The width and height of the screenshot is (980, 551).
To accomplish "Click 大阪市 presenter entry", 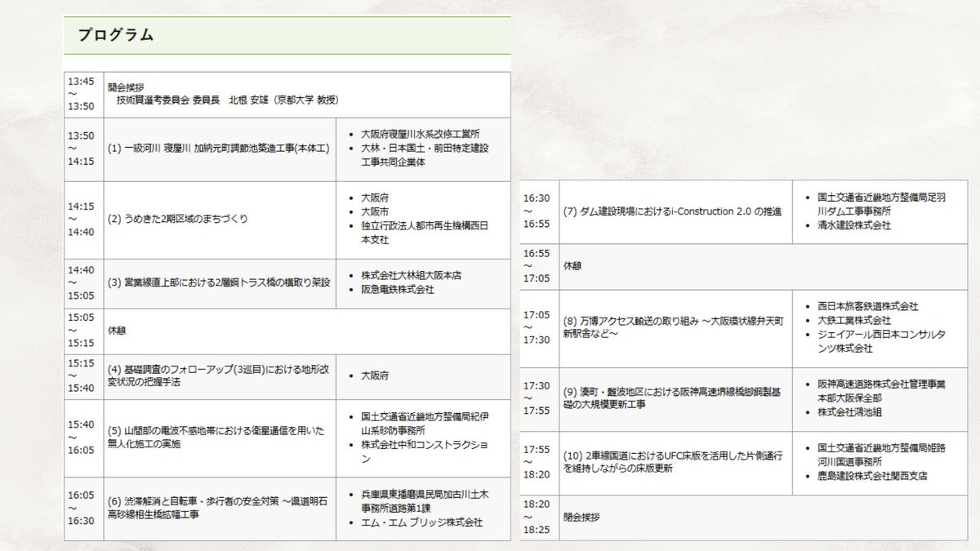I will (x=374, y=211).
